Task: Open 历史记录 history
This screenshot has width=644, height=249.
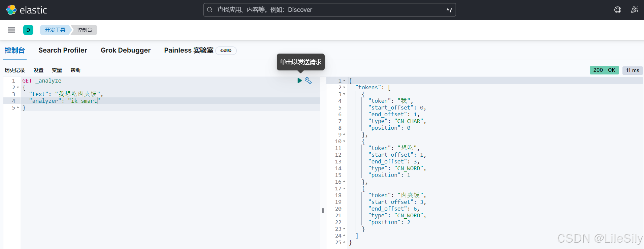Action: (15, 70)
